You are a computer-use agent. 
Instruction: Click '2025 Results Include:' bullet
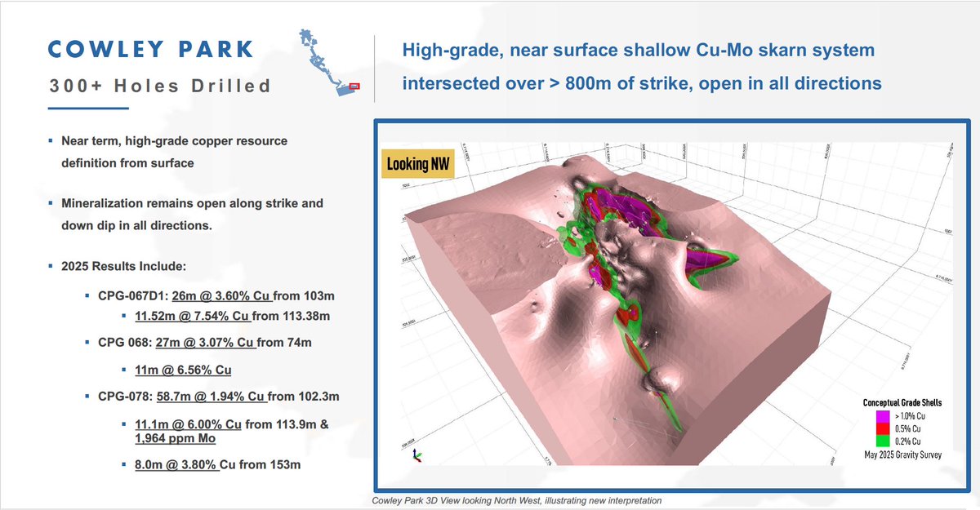point(122,267)
